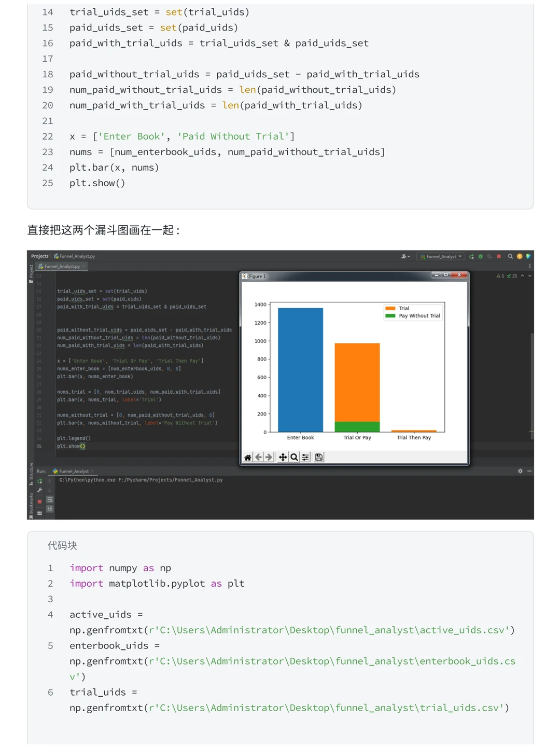
Task: Click the wrench settings icon in Run panel
Action: click(x=40, y=490)
